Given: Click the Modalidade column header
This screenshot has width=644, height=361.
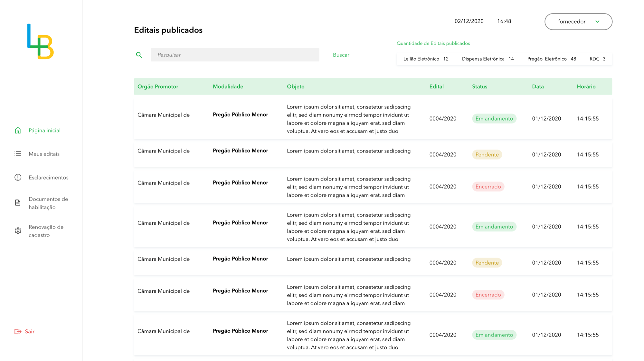Looking at the screenshot, I should pos(228,86).
